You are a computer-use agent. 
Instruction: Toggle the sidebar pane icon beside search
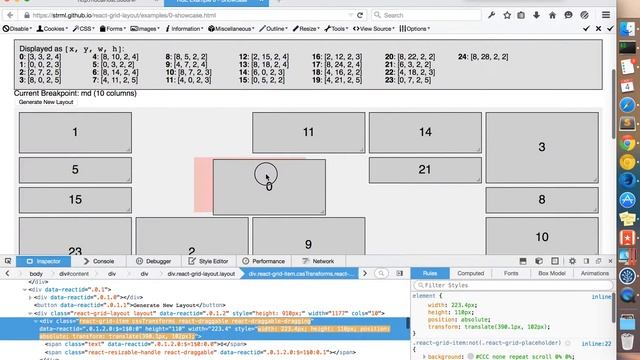pos(400,273)
